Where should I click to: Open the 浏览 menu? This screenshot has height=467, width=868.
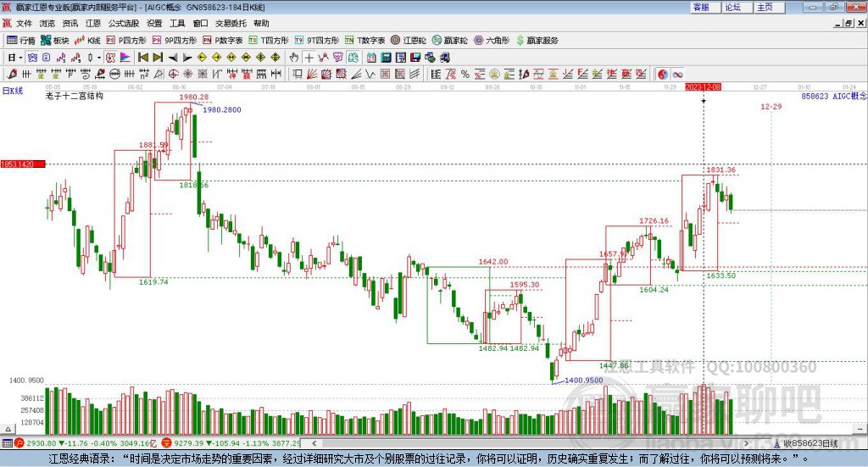coord(47,23)
